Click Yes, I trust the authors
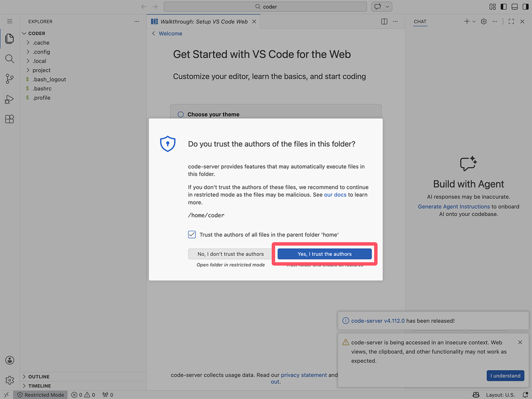Viewport: 532px width, 399px height. [324, 254]
